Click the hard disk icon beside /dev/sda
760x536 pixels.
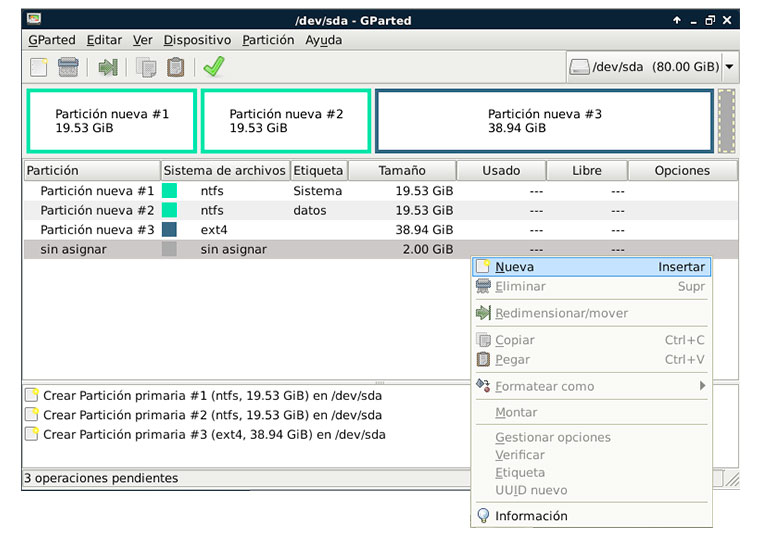[579, 67]
